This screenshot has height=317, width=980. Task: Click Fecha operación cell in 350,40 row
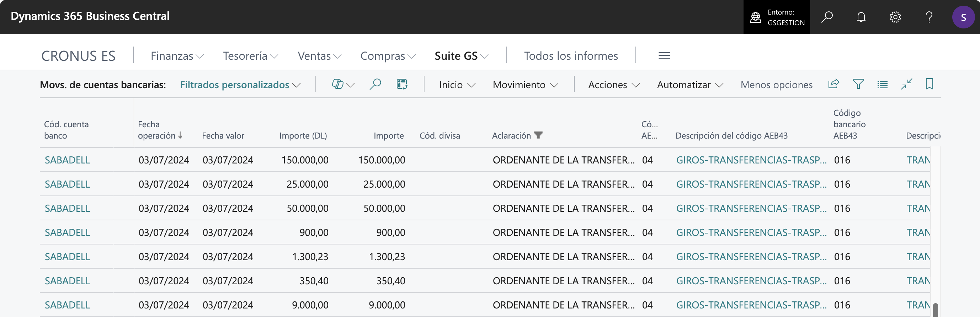coord(164,281)
